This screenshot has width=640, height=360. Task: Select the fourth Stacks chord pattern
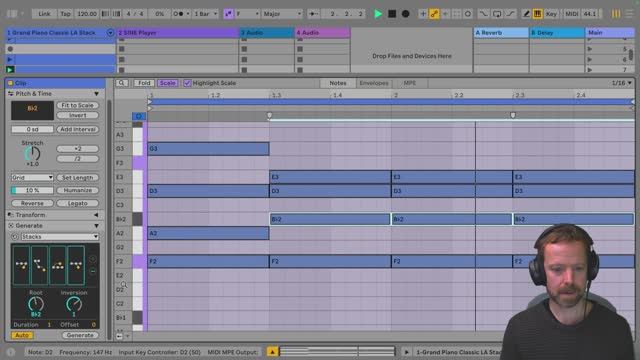[x=76, y=265]
